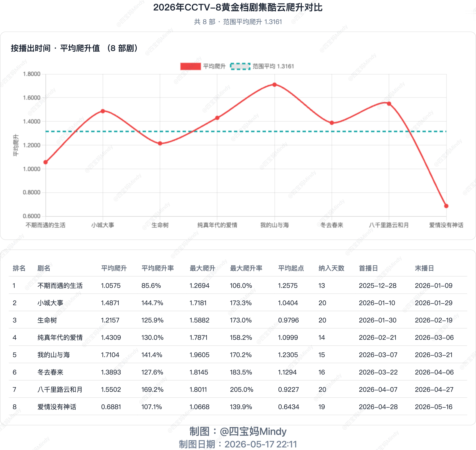Click the 冬去春来 data point on chart

tap(332, 123)
